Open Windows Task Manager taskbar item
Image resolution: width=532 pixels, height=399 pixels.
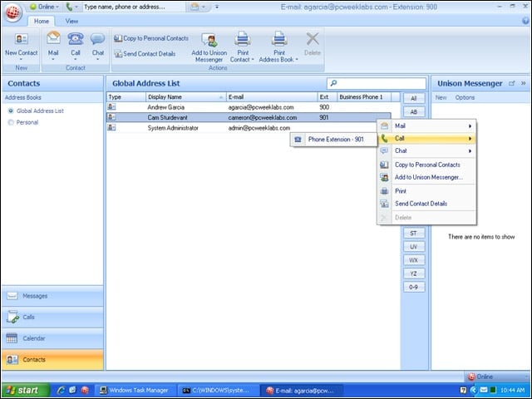[135, 390]
